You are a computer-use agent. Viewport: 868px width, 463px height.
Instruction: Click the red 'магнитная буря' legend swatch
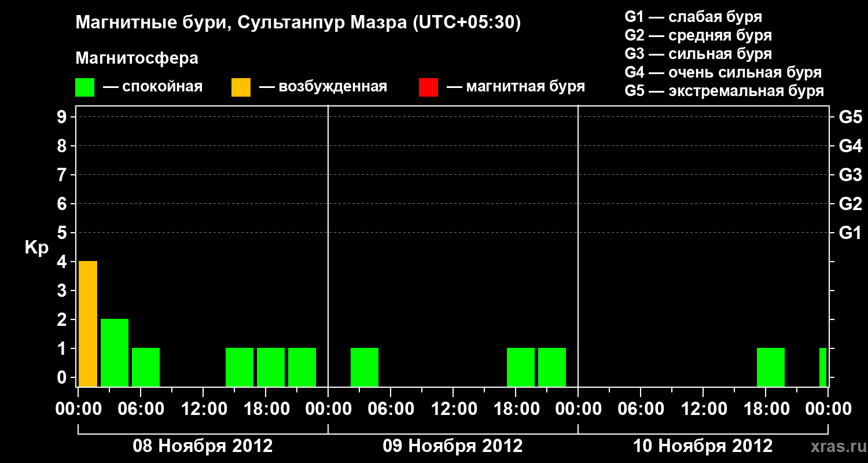click(x=428, y=87)
